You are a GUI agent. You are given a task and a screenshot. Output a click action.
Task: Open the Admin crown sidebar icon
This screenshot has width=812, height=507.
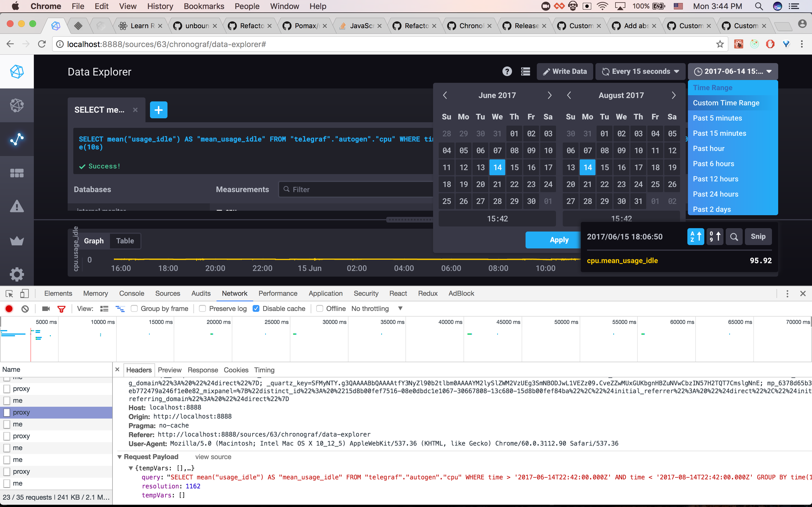coord(17,241)
